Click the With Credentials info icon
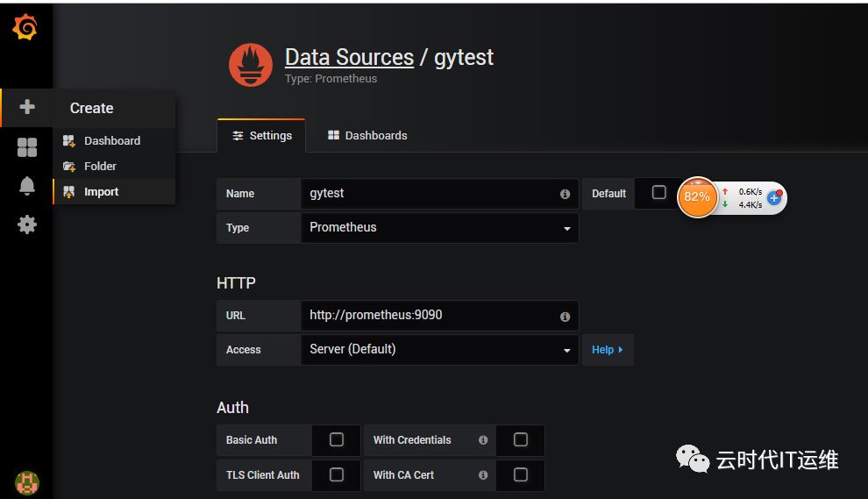The image size is (868, 499). (x=483, y=440)
